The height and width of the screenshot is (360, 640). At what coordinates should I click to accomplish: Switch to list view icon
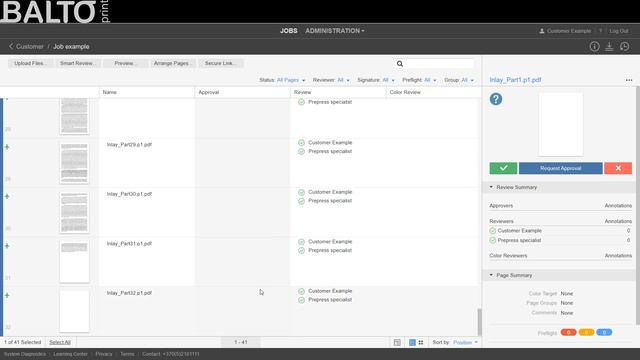[412, 342]
